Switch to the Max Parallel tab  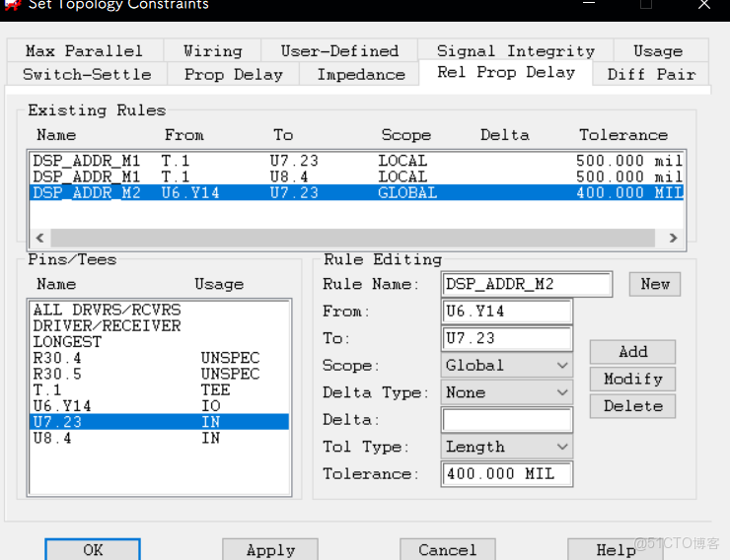click(x=85, y=50)
